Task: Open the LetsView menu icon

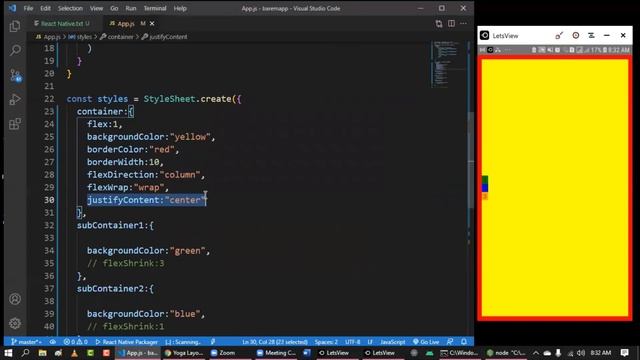Action: [x=591, y=36]
